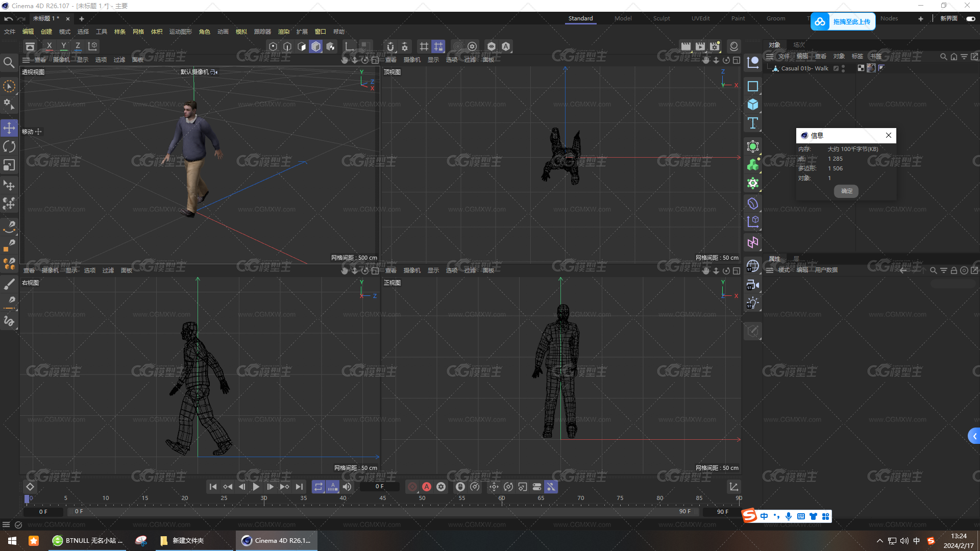
Task: Select Casual 01b- Walk object
Action: pos(804,68)
